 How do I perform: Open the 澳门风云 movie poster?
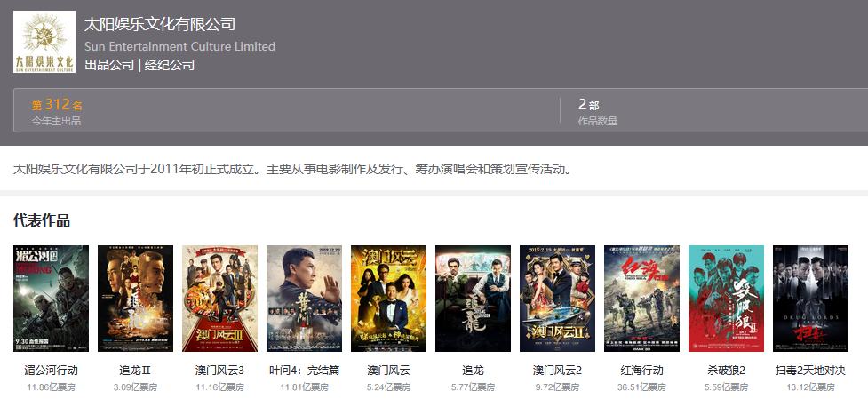(388, 299)
